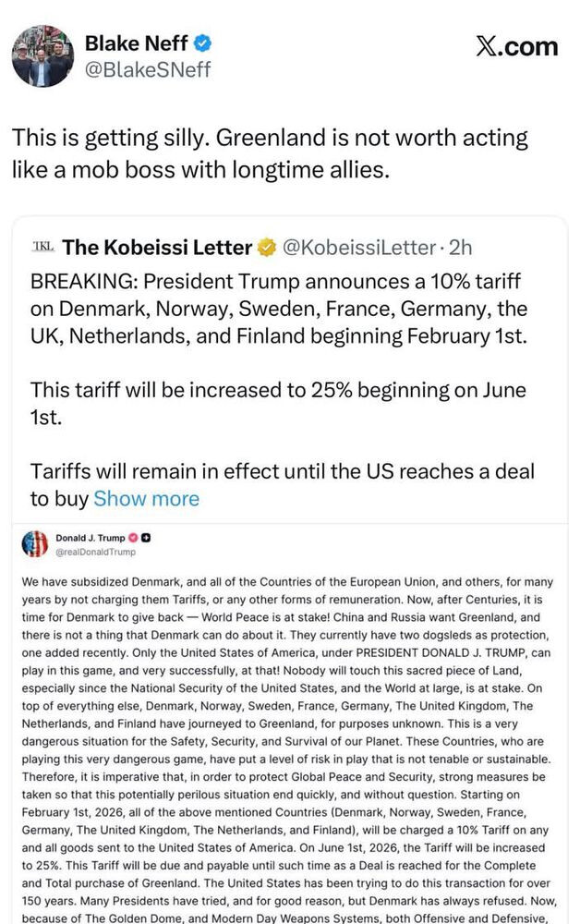The image size is (580, 924).
Task: Select the 'This is getting silly' tweet text
Action: click(270, 153)
